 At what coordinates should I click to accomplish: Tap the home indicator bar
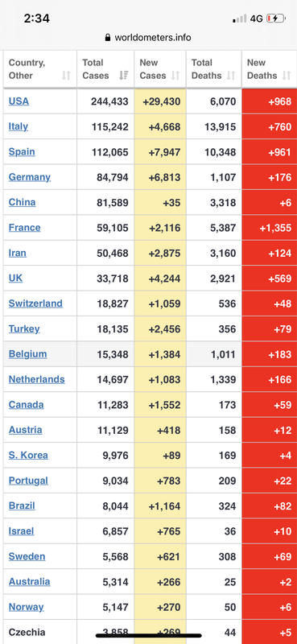[x=148, y=635]
